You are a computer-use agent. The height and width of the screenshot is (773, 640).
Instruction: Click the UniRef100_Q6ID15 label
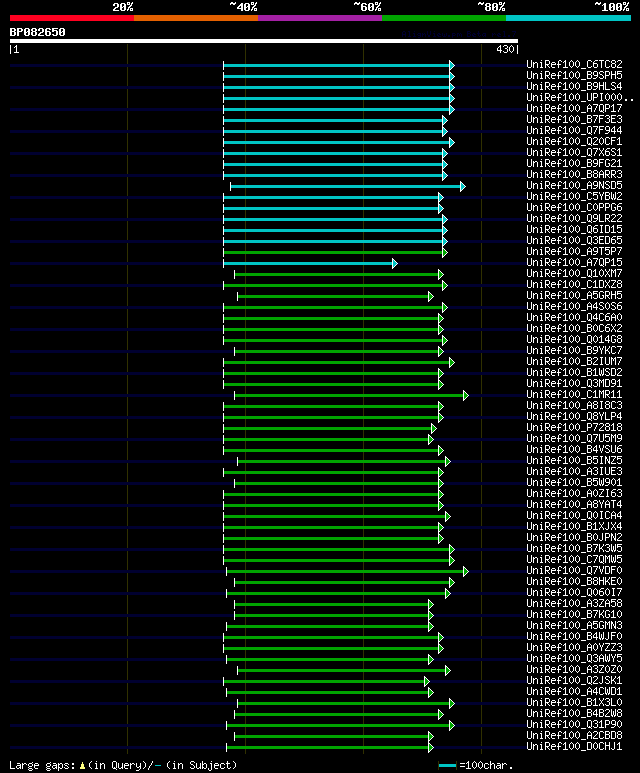[574, 230]
